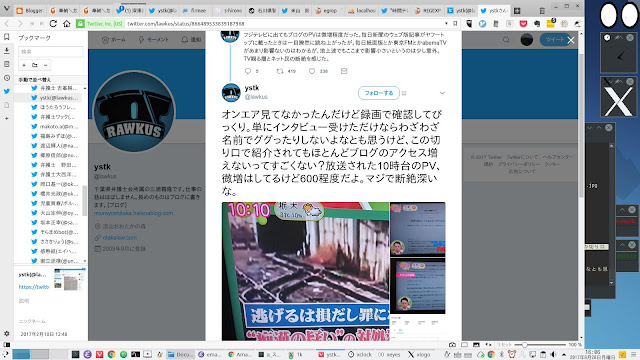The height and width of the screenshot is (360, 640).
Task: Click in the bookmark search field
Action: click(x=51, y=51)
